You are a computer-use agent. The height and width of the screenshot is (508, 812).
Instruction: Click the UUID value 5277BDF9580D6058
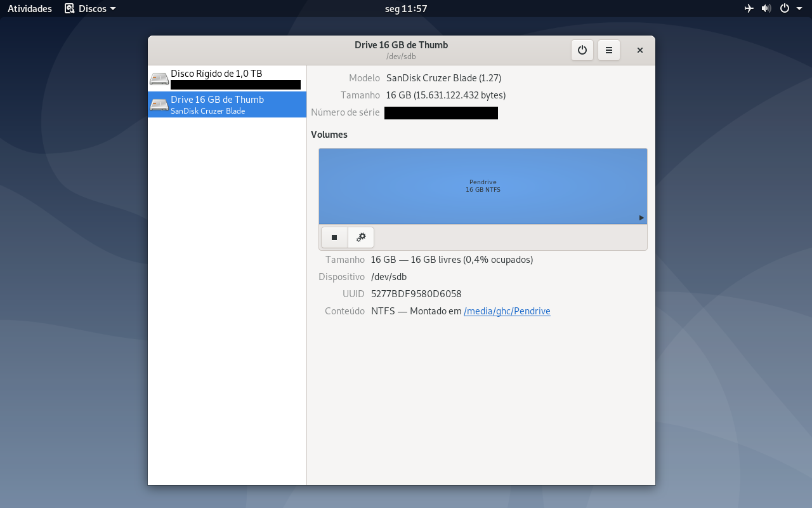coord(416,294)
